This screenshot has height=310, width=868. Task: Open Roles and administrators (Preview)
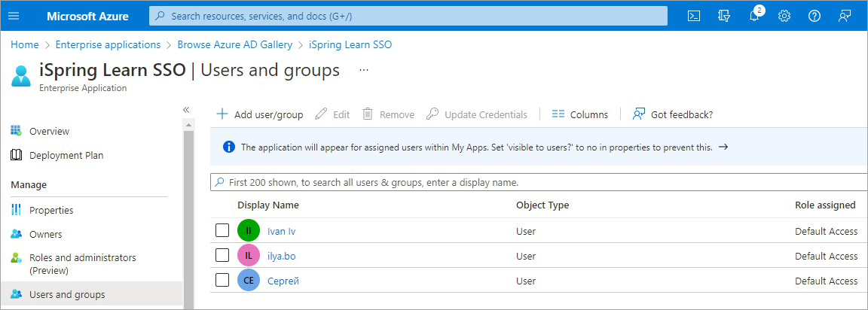[82, 264]
